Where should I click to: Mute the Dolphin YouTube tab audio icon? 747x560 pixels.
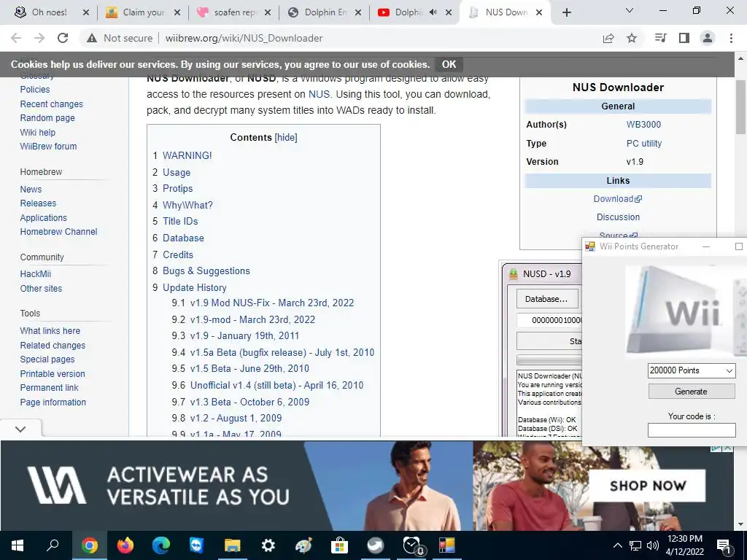click(433, 12)
